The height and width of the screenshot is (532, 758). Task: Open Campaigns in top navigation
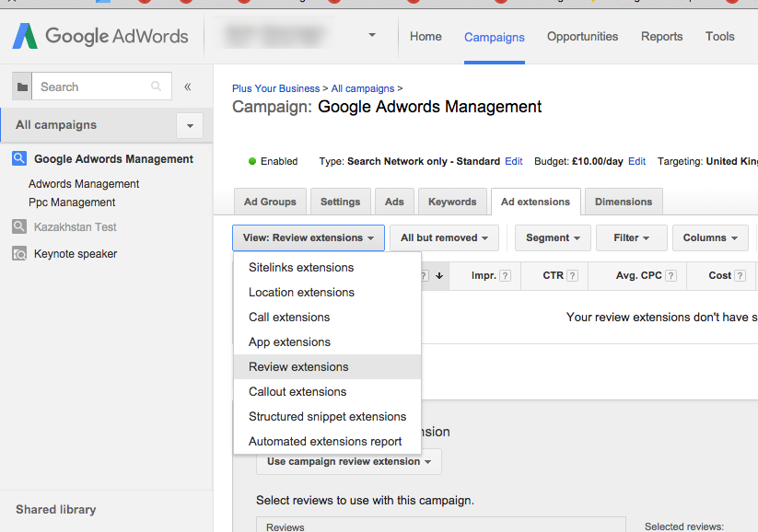pyautogui.click(x=494, y=37)
